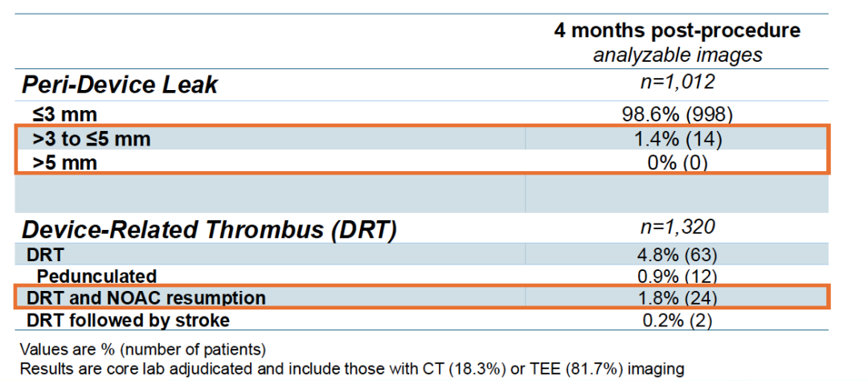
Task: Select the 'Pedunculated' row label
Action: (97, 276)
